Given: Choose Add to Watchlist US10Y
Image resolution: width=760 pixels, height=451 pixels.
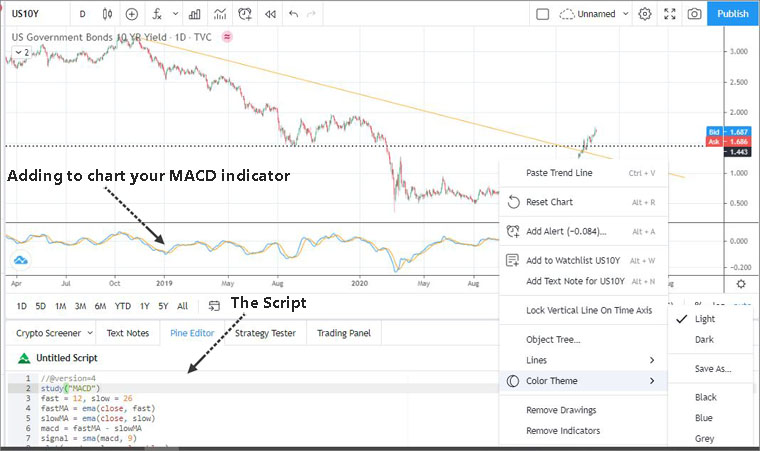Looking at the screenshot, I should (584, 260).
